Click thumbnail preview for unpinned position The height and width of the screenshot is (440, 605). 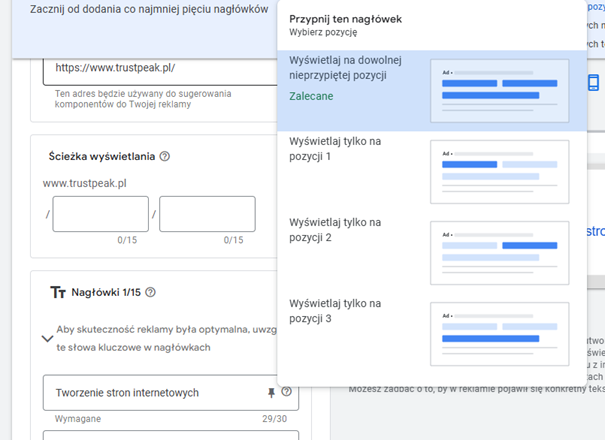tap(500, 91)
